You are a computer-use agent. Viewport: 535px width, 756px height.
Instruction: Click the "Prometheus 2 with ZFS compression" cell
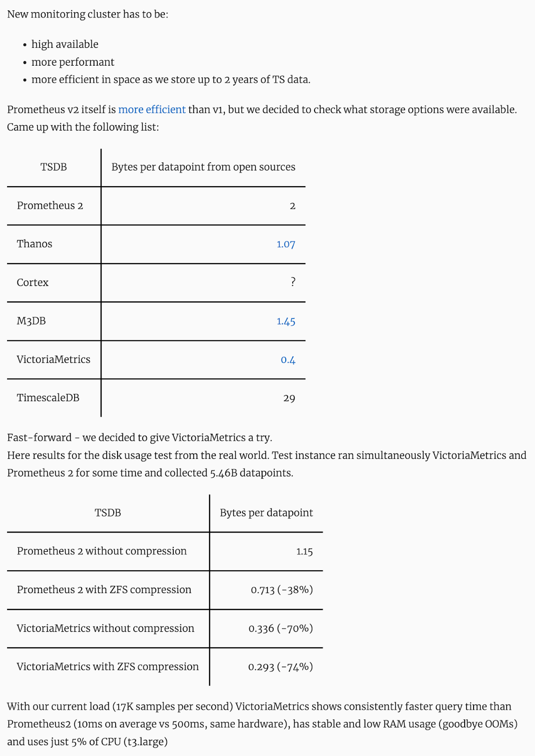(104, 590)
